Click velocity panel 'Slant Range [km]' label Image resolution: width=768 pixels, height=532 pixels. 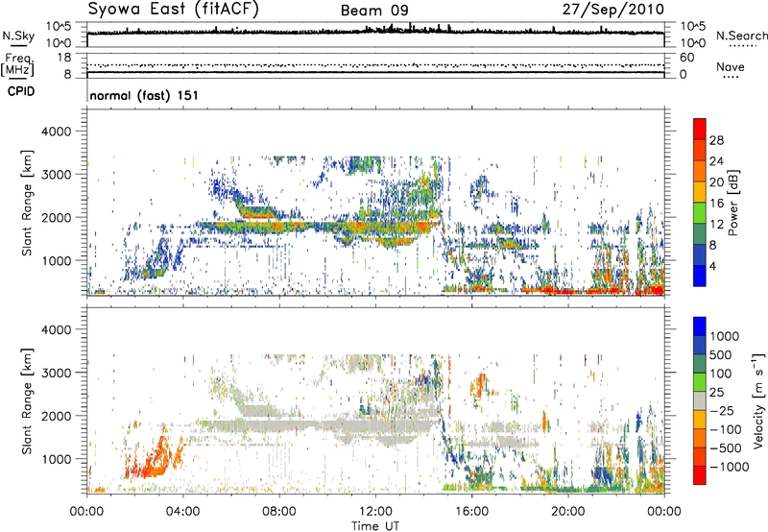[x=27, y=401]
